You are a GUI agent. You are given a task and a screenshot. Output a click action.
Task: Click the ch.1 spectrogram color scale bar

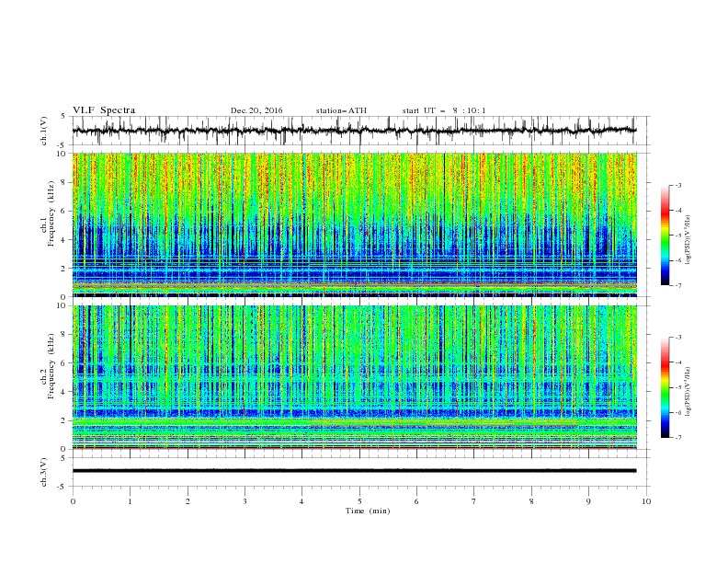(665, 235)
